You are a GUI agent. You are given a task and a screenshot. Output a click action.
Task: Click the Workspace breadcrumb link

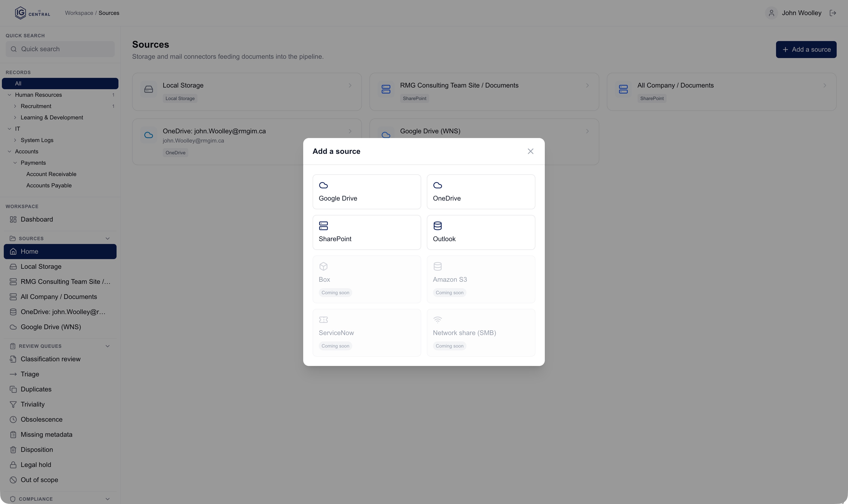[79, 13]
